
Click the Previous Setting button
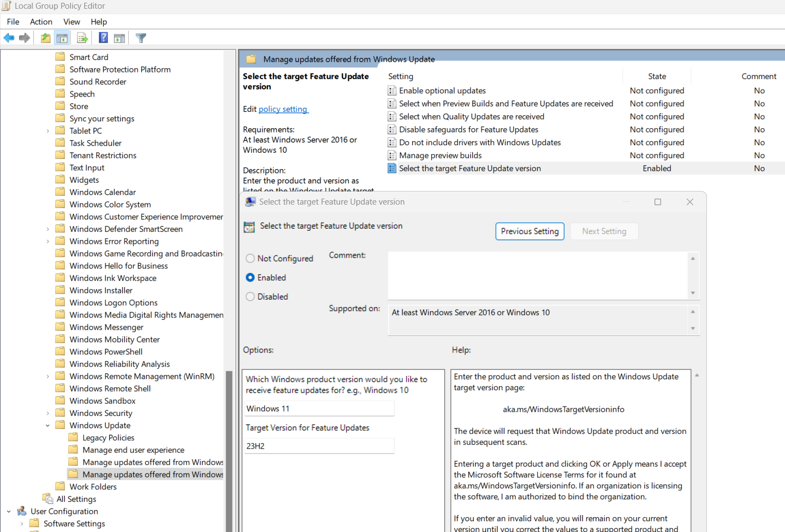pos(530,231)
